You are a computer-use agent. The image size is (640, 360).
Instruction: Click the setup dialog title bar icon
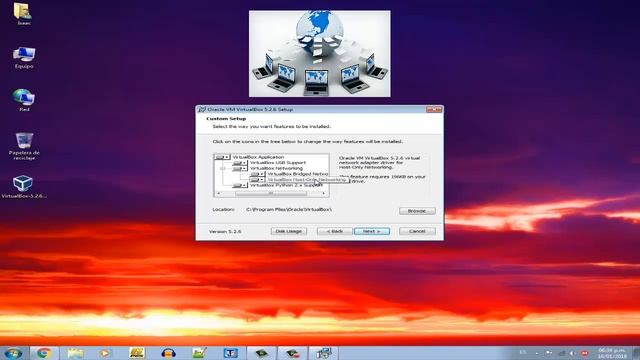pos(202,109)
